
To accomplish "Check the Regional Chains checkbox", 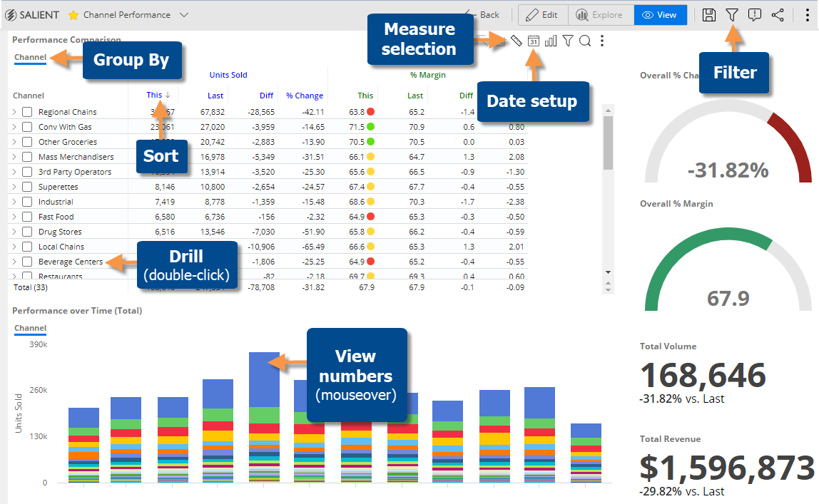I will [28, 112].
